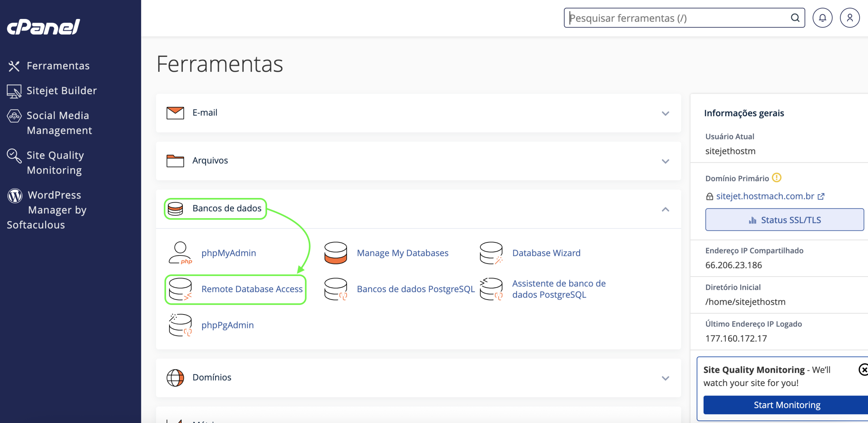Click the cPanel logo
Viewport: 868px width, 423px height.
(x=43, y=27)
